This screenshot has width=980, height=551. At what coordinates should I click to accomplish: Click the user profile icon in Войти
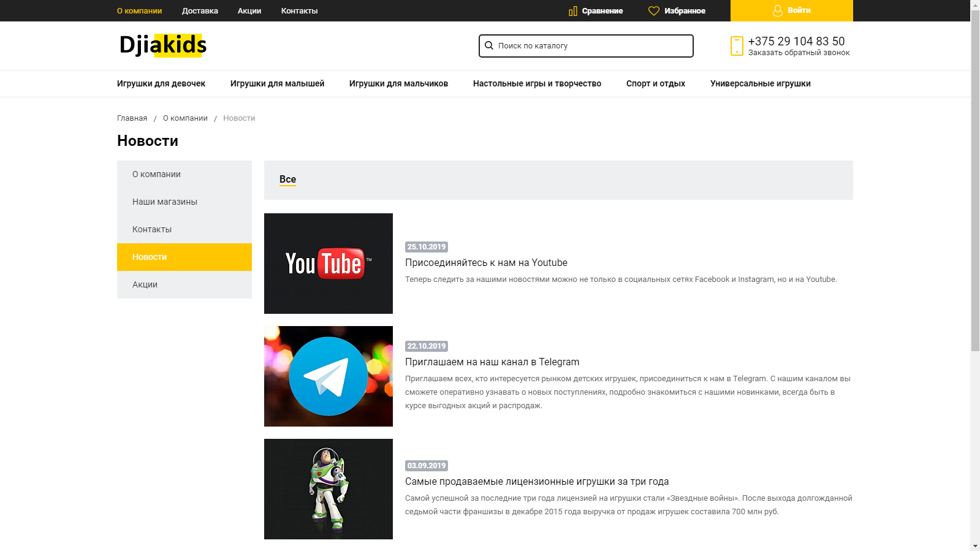pyautogui.click(x=778, y=10)
